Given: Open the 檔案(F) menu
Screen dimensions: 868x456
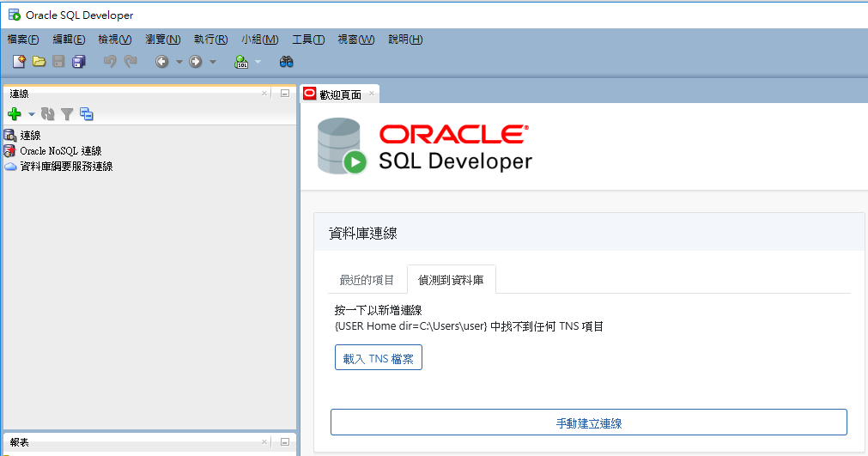Looking at the screenshot, I should 23,40.
